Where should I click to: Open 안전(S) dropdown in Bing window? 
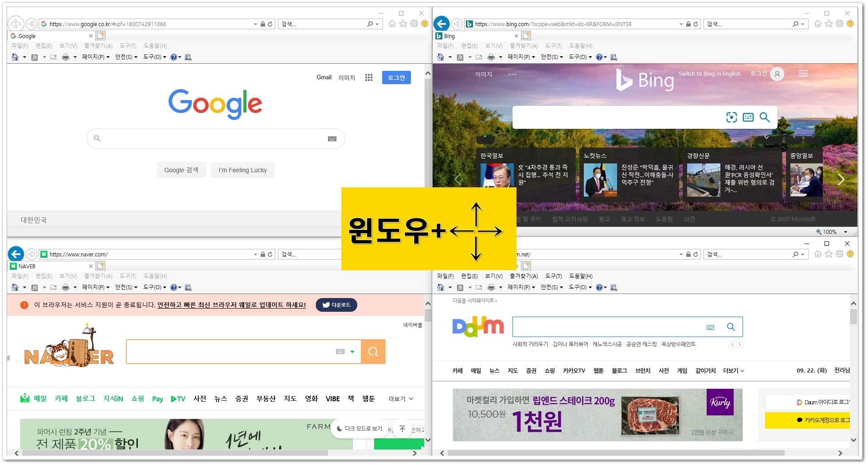pos(552,57)
